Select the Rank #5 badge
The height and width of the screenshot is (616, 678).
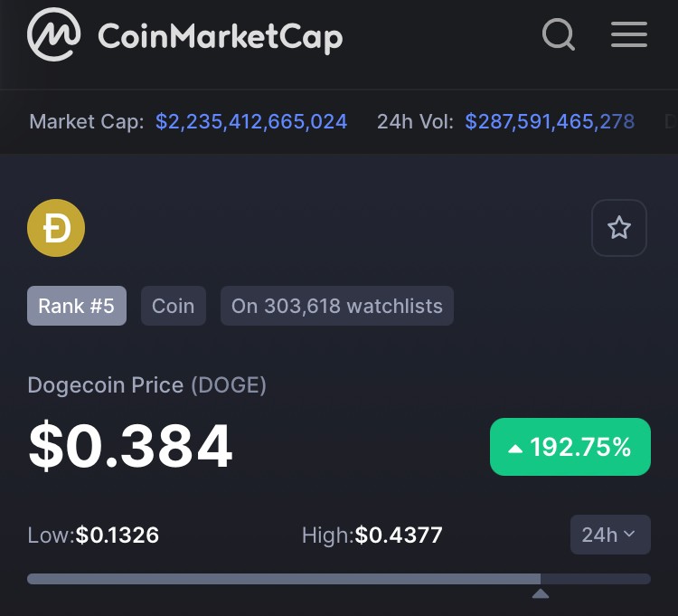coord(77,306)
